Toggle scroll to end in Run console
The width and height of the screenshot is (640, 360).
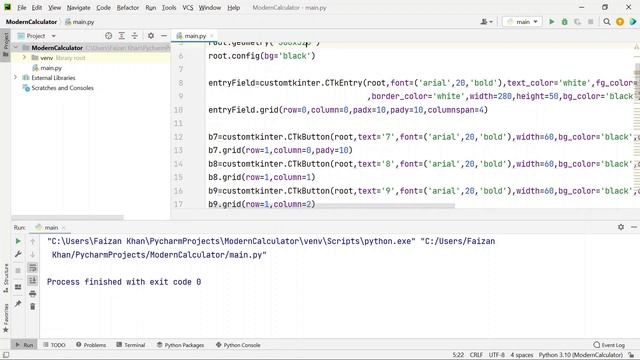pyautogui.click(x=33, y=280)
